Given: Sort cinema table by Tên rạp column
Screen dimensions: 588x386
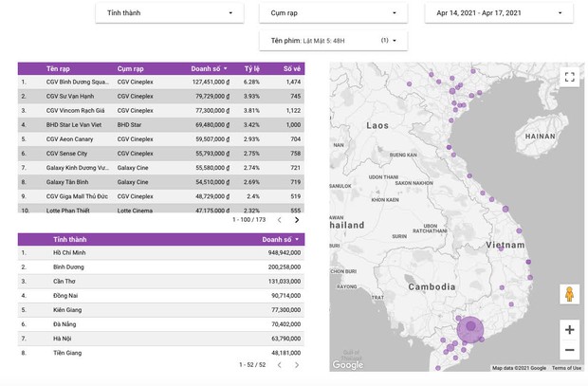Looking at the screenshot, I should tap(58, 68).
